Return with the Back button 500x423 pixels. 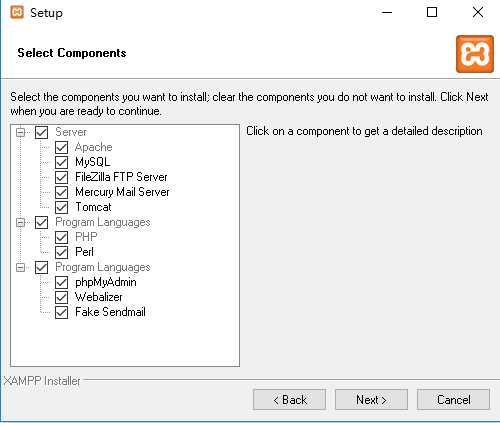coord(289,399)
